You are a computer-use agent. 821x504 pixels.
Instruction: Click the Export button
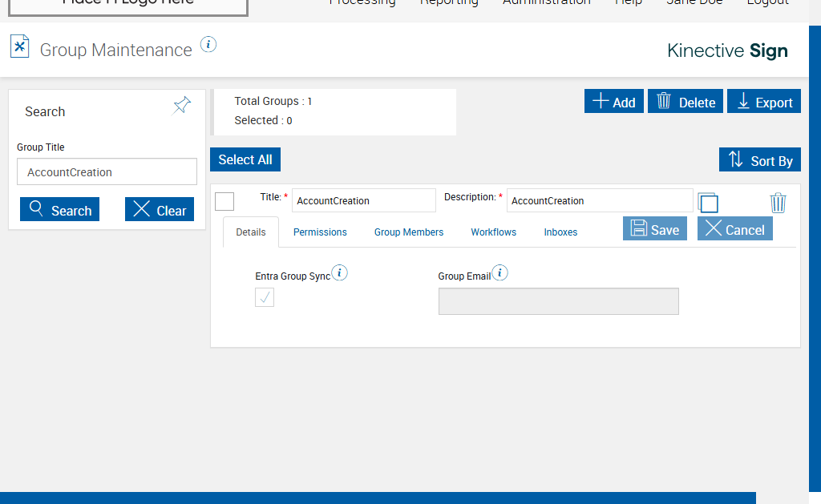764,101
